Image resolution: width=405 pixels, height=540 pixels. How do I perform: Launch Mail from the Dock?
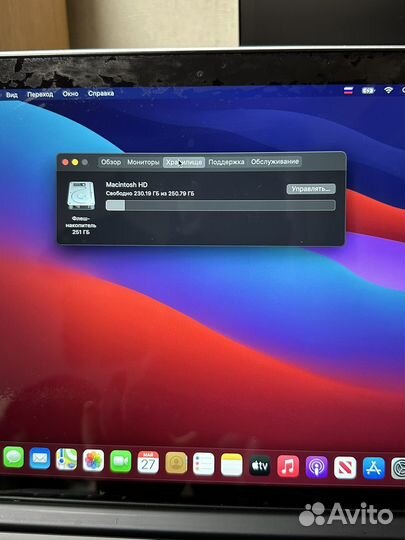point(40,459)
